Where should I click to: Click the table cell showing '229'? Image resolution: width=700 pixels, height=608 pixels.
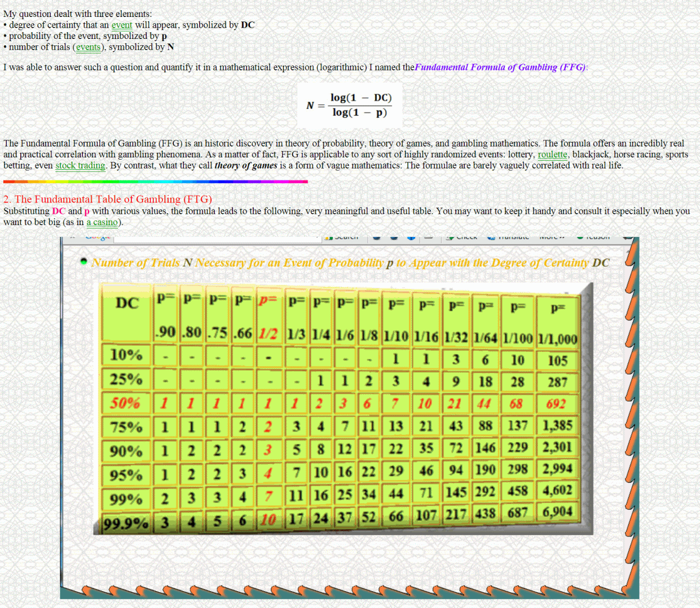pos(518,447)
